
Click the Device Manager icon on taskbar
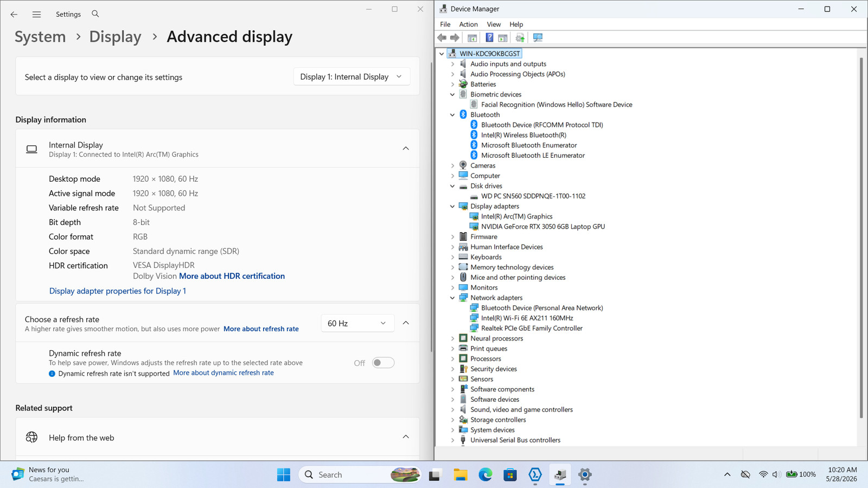click(560, 475)
